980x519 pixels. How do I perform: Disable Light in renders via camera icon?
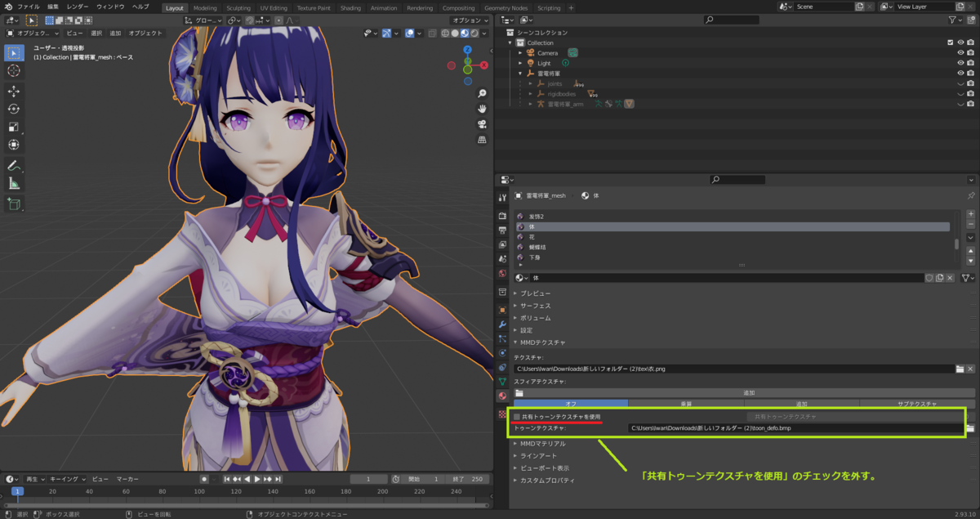[970, 63]
